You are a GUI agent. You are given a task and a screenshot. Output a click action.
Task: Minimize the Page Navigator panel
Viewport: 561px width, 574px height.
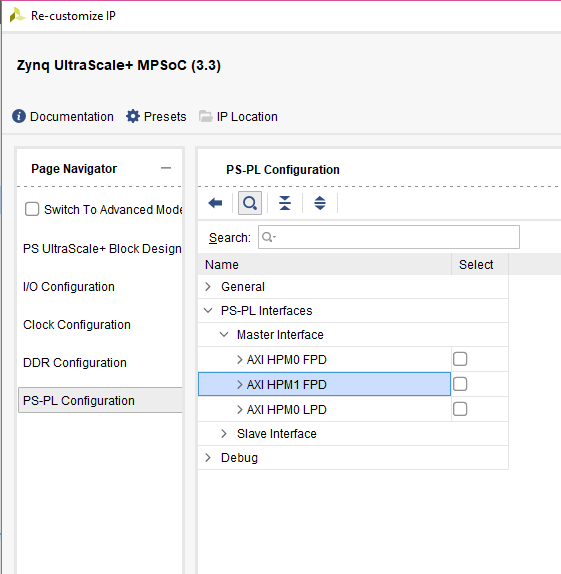click(166, 168)
